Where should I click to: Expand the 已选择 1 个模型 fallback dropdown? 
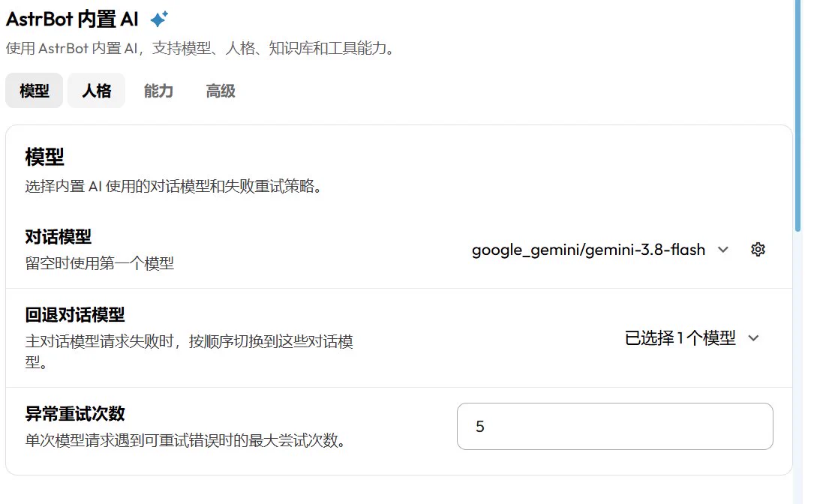(692, 338)
